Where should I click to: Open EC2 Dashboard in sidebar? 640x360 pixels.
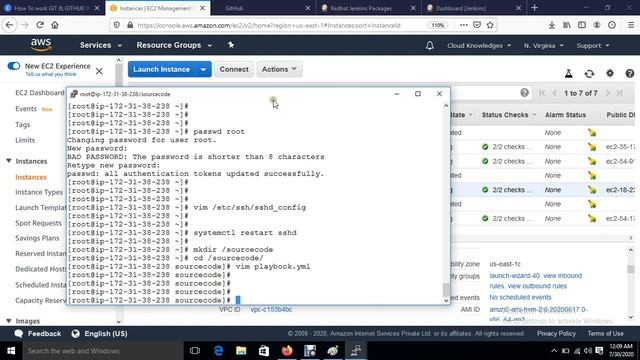[x=40, y=93]
